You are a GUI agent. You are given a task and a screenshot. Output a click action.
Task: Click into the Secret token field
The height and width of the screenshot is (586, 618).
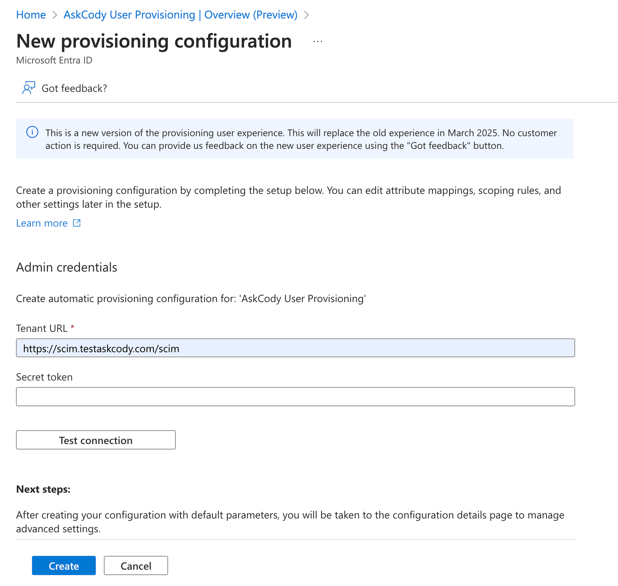(x=295, y=396)
